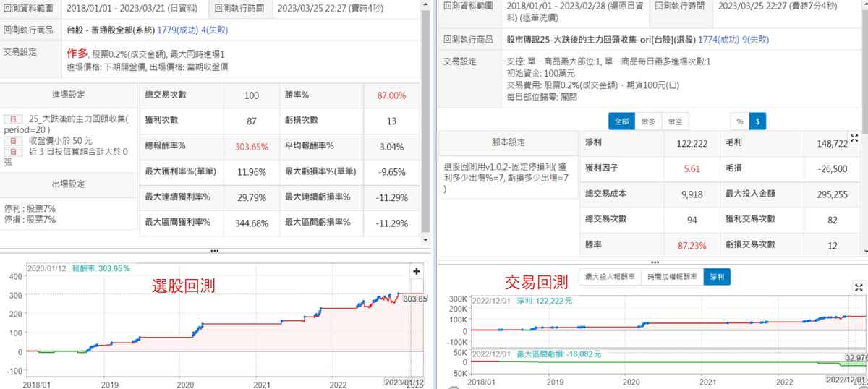
Task: Show all trades with 全部 filter
Action: click(621, 121)
